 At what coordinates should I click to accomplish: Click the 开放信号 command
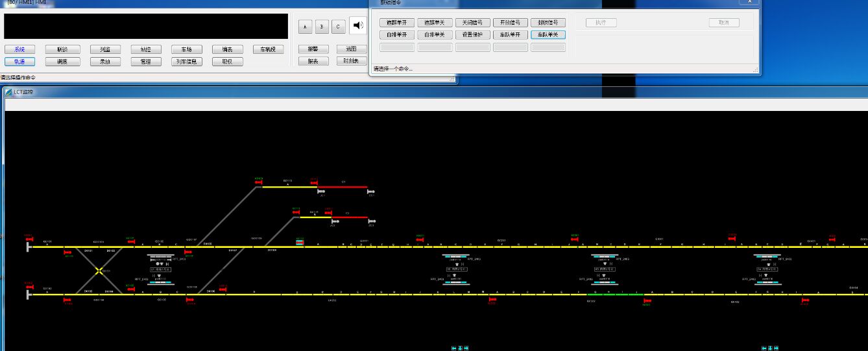pyautogui.click(x=510, y=23)
